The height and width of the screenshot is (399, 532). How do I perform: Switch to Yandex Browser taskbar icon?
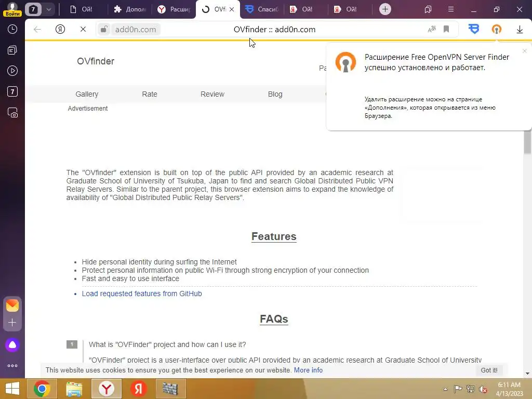tap(106, 389)
